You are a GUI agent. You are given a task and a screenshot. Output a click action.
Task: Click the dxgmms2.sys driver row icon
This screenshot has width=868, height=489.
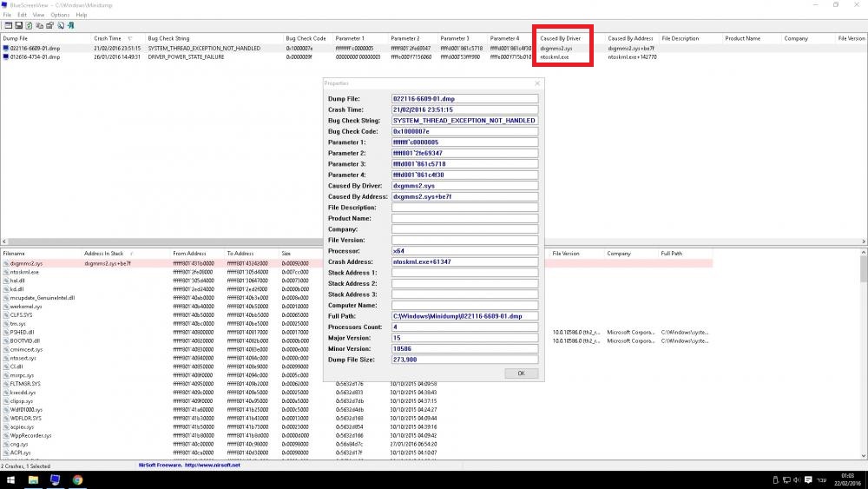point(5,263)
